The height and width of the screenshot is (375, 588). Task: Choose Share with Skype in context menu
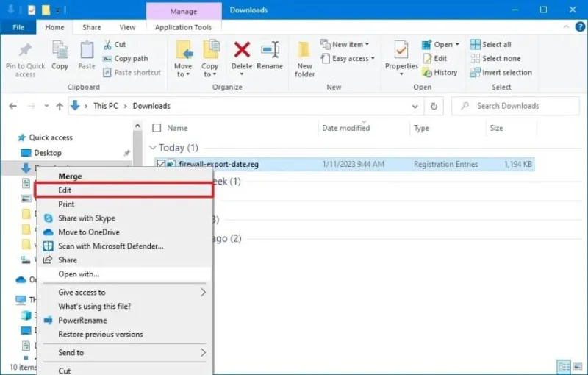(x=124, y=218)
